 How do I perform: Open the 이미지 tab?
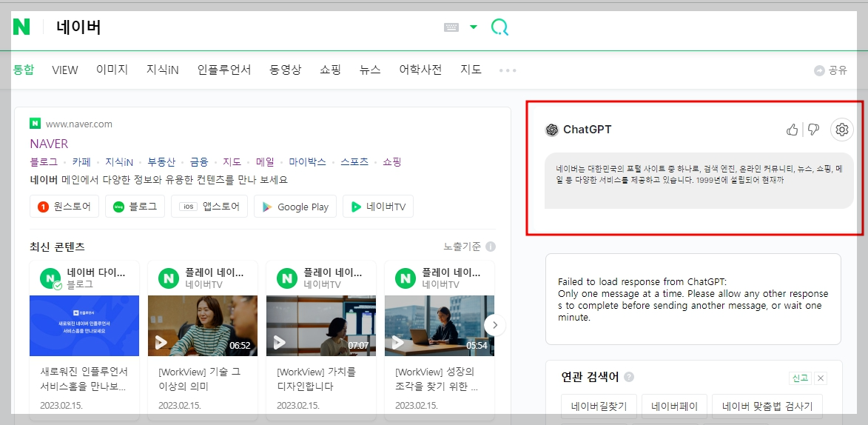click(x=112, y=70)
